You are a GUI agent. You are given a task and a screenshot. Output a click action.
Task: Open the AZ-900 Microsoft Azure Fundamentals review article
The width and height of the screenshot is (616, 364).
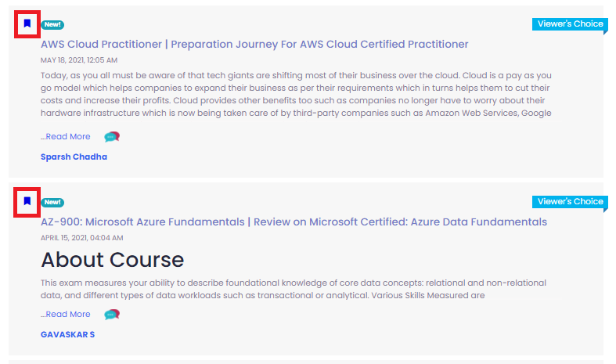coord(294,222)
